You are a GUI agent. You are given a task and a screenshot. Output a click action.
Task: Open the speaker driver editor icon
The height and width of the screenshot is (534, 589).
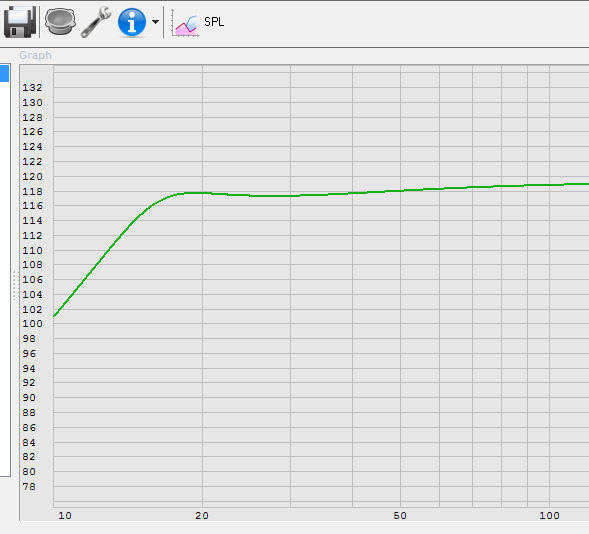[60, 22]
